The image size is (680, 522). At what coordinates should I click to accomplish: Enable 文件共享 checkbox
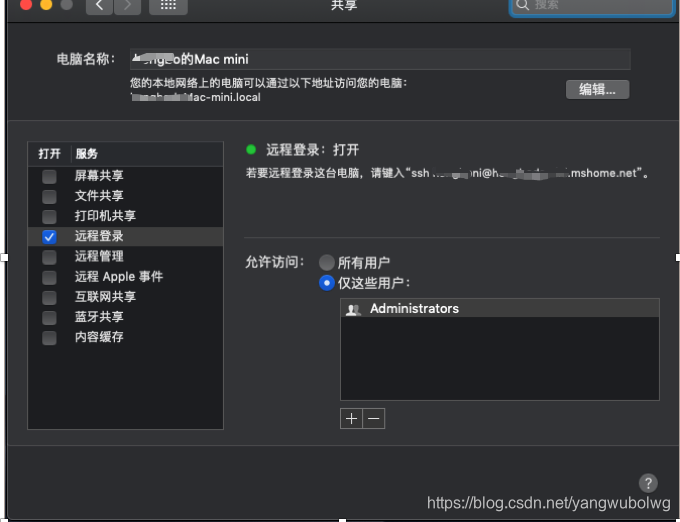pos(49,196)
